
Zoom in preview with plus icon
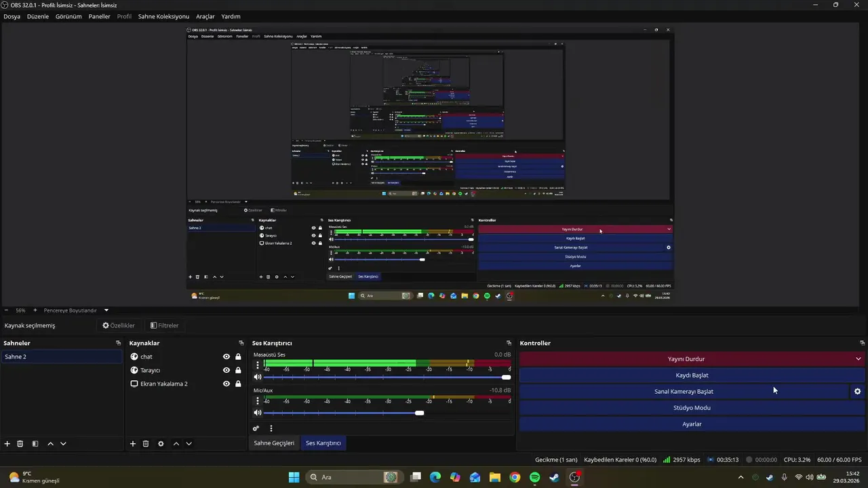click(35, 310)
